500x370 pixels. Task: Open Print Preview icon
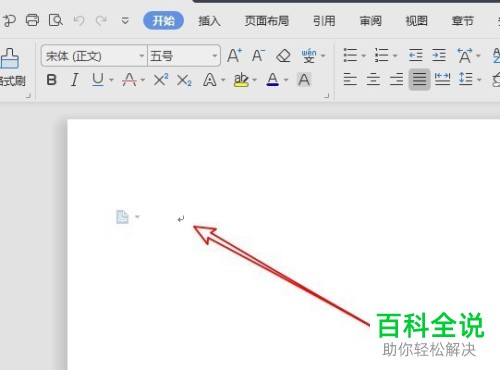[55, 21]
